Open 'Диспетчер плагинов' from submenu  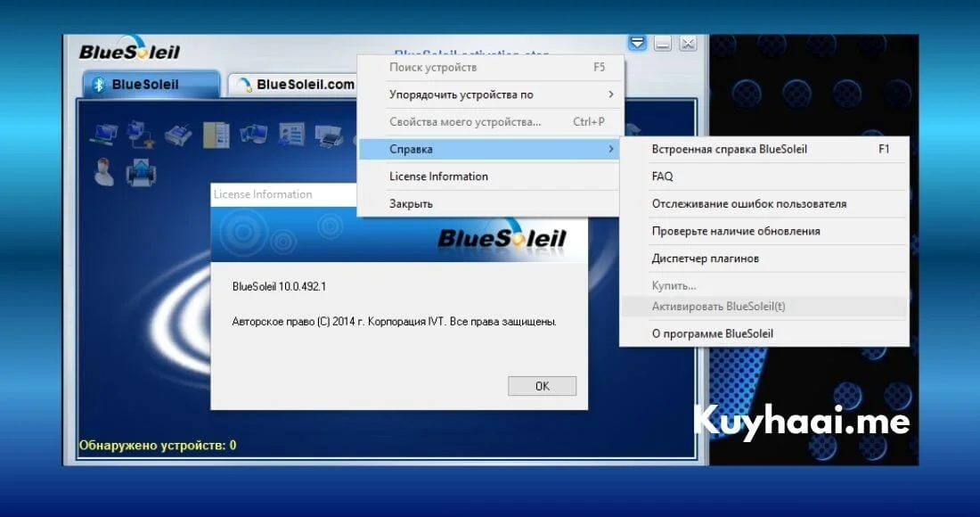click(x=764, y=258)
